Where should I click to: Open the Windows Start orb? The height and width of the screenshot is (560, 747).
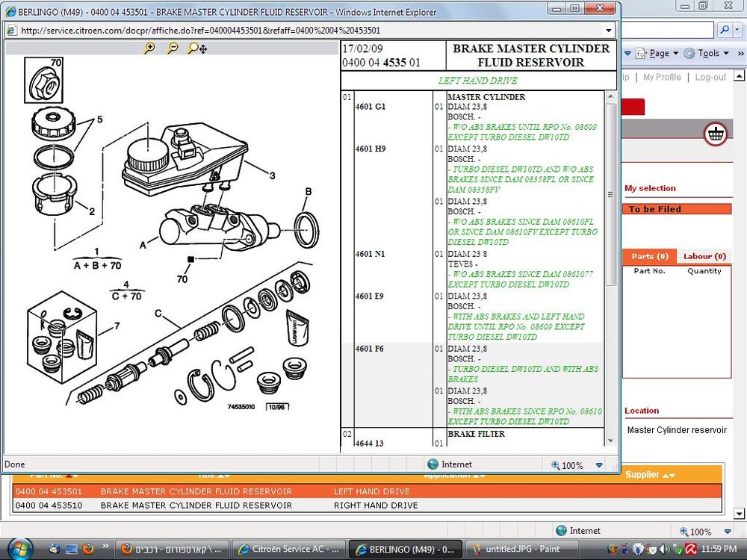[x=19, y=549]
